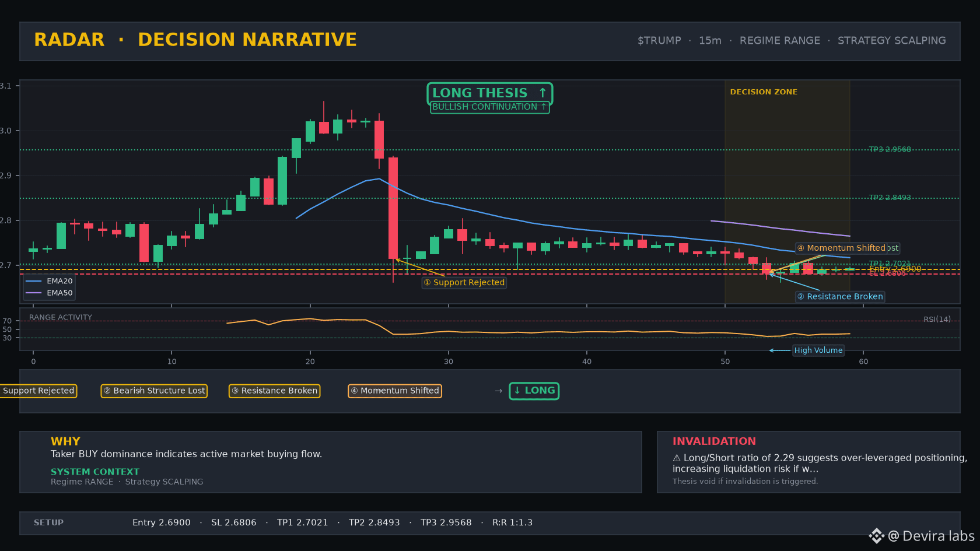
Task: Click the 70 level on RSI axis
Action: tap(7, 321)
